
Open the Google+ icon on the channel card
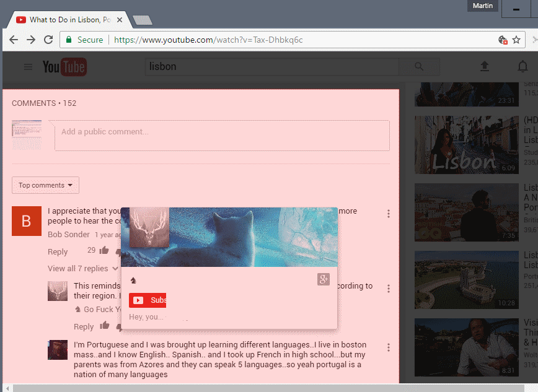(323, 279)
